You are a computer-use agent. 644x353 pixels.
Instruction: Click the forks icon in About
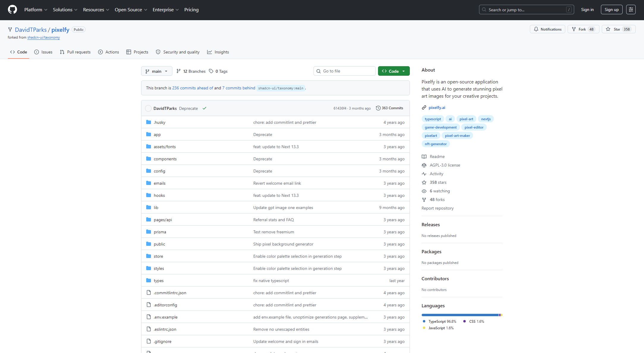pyautogui.click(x=424, y=200)
